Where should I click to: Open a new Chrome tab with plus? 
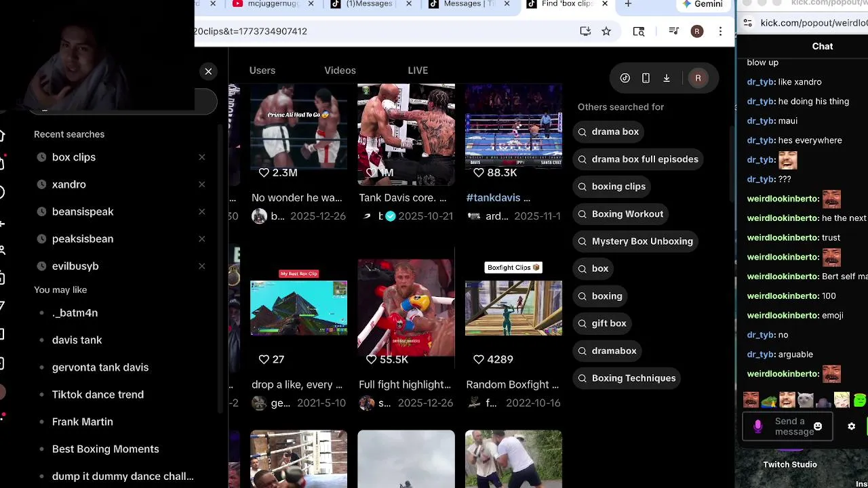point(628,4)
